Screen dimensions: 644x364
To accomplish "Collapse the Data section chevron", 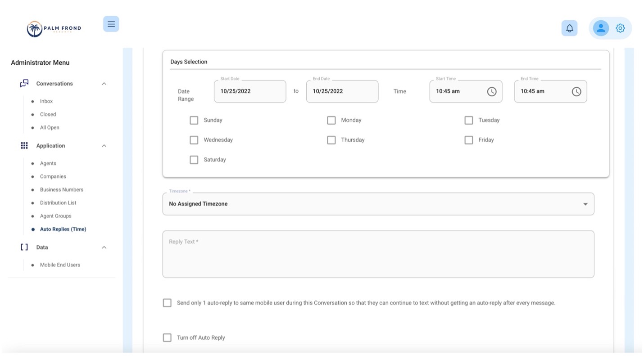I will 104,247.
